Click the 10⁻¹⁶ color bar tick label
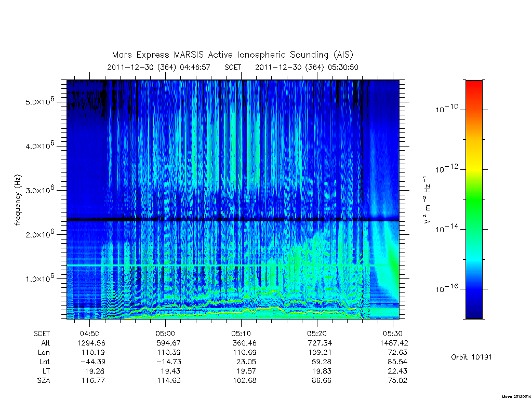This screenshot has width=532, height=399. click(x=447, y=288)
